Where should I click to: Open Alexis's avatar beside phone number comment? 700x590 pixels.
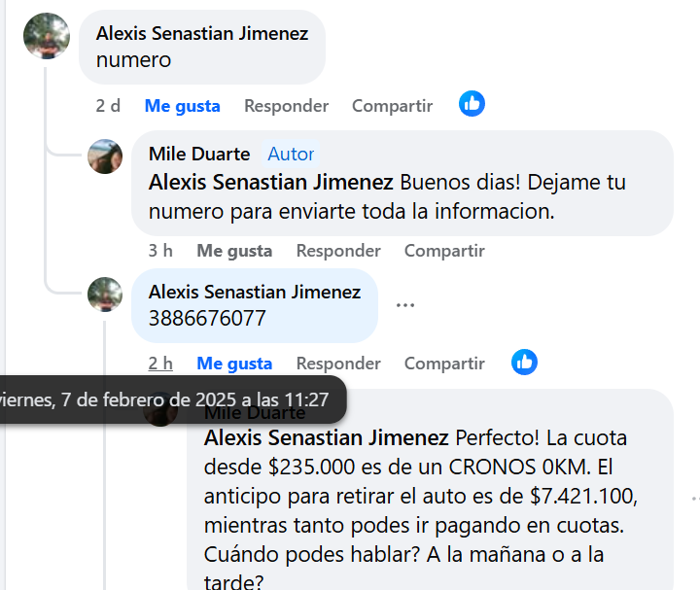pos(105,295)
